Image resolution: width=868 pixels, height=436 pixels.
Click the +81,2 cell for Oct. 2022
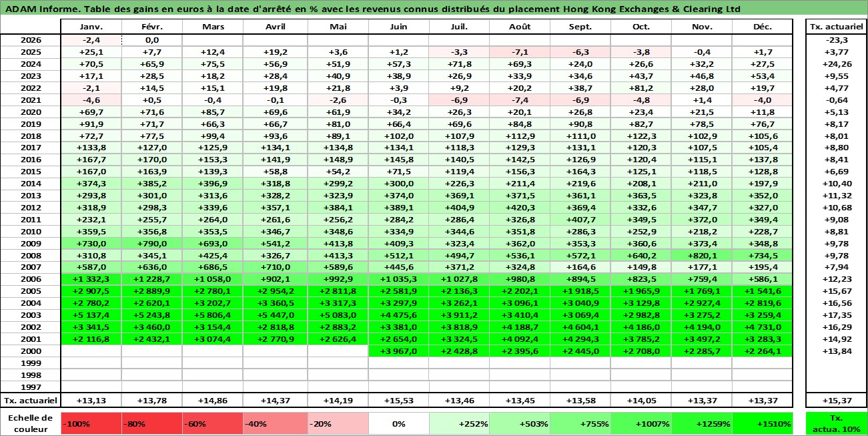point(641,88)
